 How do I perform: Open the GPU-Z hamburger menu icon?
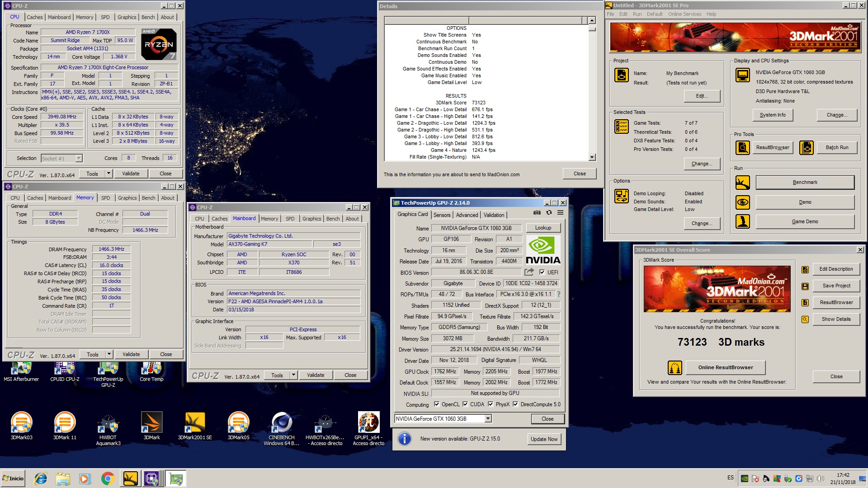[560, 212]
